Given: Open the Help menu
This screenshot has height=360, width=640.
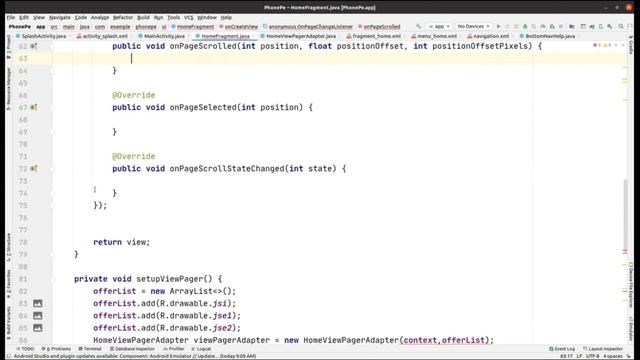Looking at the screenshot, I should pyautogui.click(x=226, y=18).
